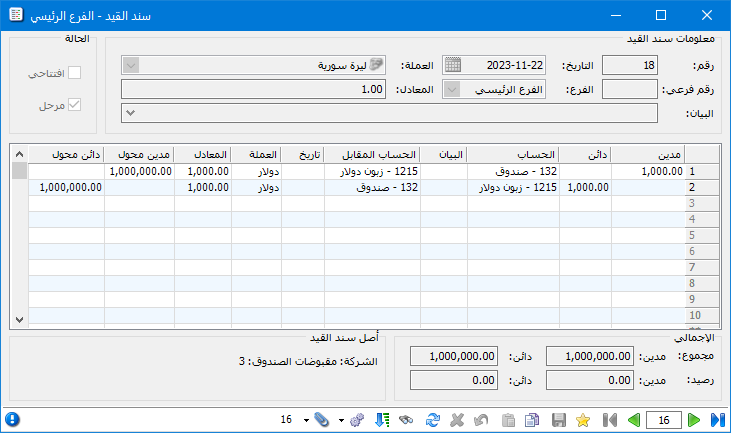Click the مدين محول column header

coord(139,155)
